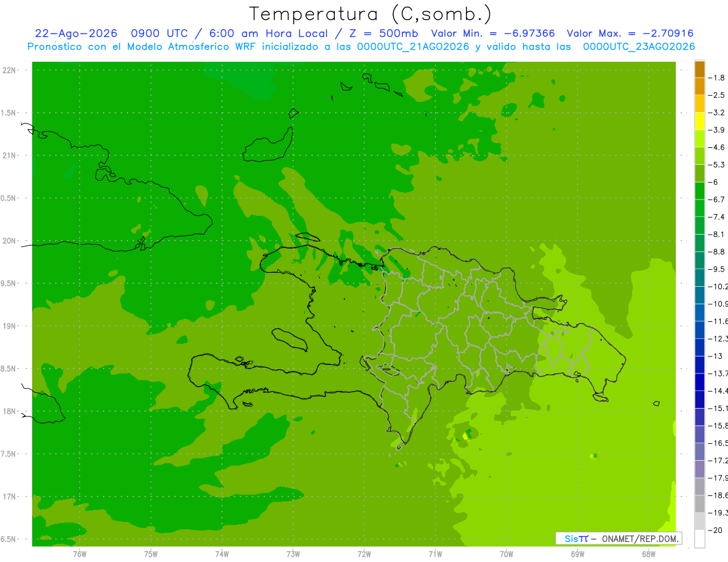Pick the teal colorbar segment between -8.8 and -9.5
728x562 pixels.
[x=699, y=261]
